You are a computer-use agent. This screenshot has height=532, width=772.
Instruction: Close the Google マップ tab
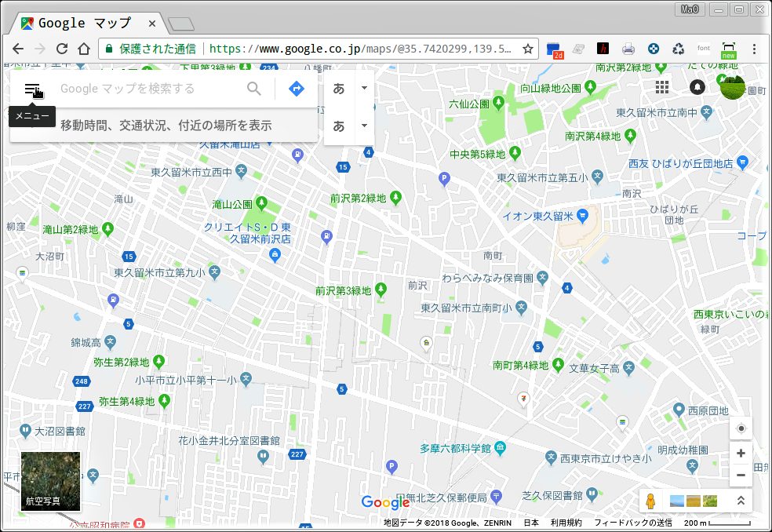152,24
